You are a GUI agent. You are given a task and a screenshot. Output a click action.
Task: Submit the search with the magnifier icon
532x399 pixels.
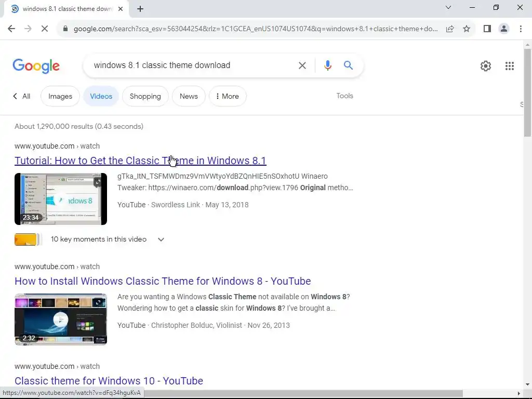348,65
